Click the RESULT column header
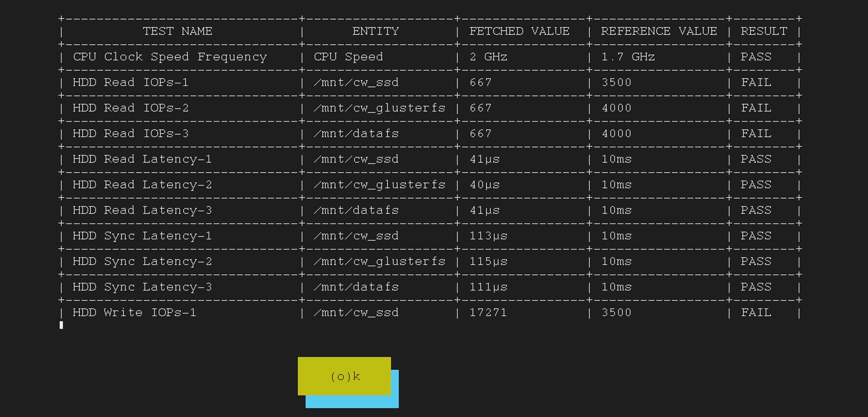This screenshot has width=868, height=417. point(764,31)
